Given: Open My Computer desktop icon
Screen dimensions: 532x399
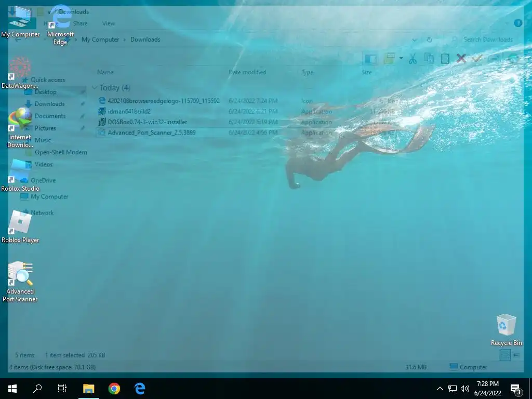Looking at the screenshot, I should (20, 21).
